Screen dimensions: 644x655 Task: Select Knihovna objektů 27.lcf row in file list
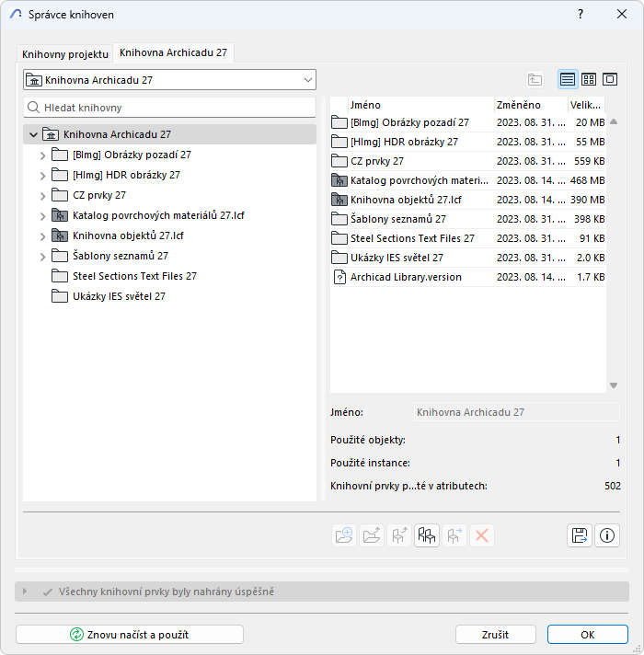click(x=467, y=200)
